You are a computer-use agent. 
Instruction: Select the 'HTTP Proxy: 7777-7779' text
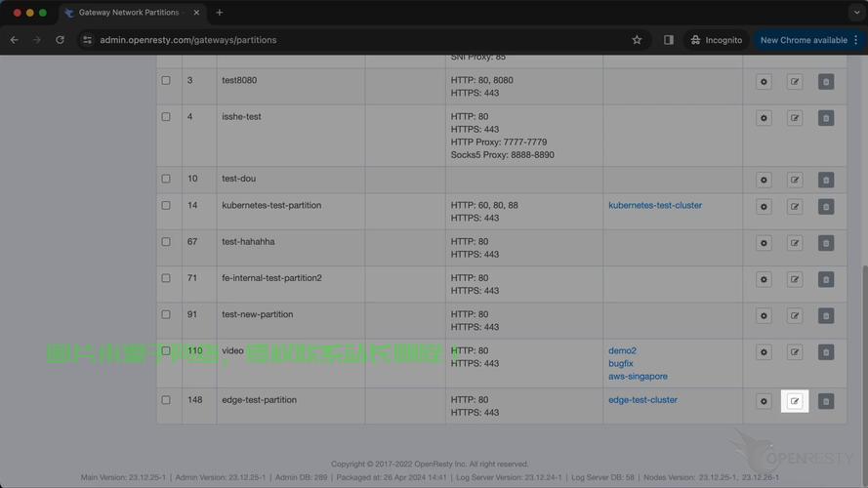499,142
